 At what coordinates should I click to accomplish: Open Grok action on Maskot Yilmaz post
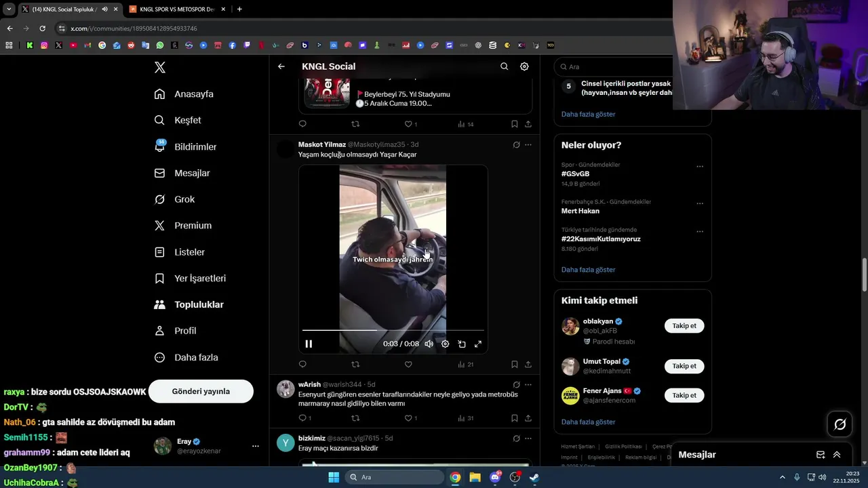tap(516, 144)
